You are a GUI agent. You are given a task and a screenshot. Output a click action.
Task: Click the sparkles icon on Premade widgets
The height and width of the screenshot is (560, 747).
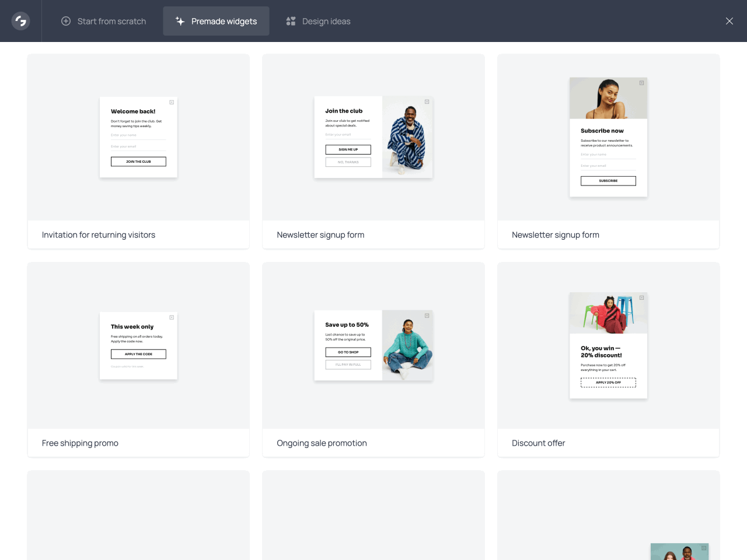[179, 21]
